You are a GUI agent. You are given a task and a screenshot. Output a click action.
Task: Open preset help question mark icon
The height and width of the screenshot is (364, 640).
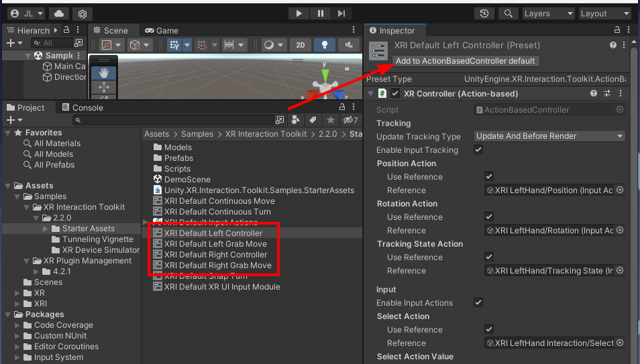(x=613, y=45)
